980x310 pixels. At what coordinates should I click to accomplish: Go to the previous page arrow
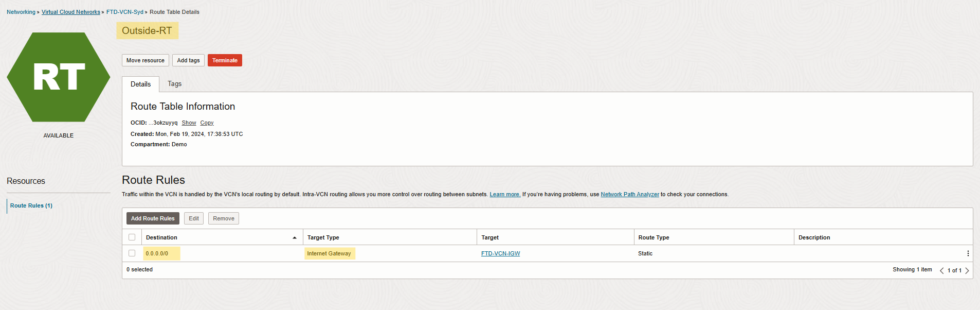coord(941,270)
